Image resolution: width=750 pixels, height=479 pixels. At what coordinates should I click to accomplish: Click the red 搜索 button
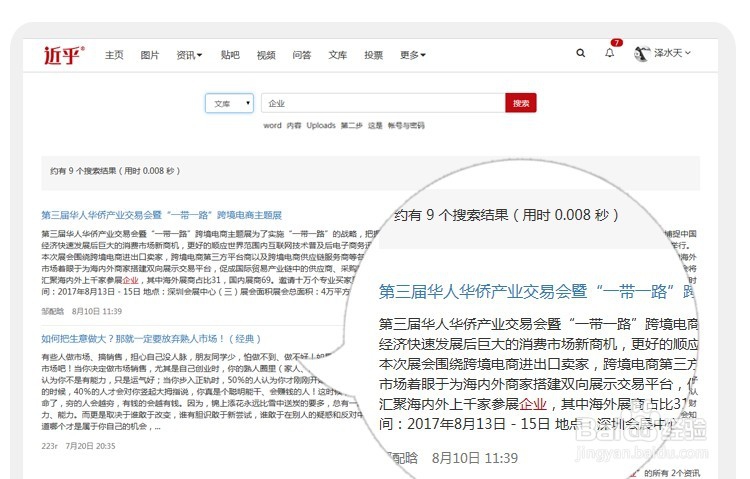(521, 103)
